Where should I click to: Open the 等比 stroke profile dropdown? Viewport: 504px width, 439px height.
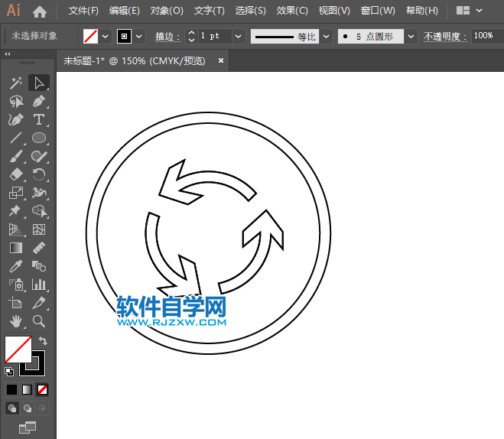click(327, 36)
